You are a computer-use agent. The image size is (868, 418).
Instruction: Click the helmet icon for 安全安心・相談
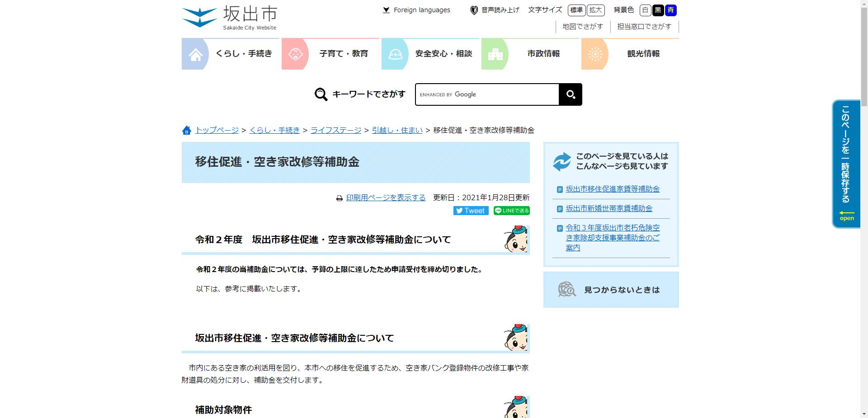pyautogui.click(x=396, y=54)
